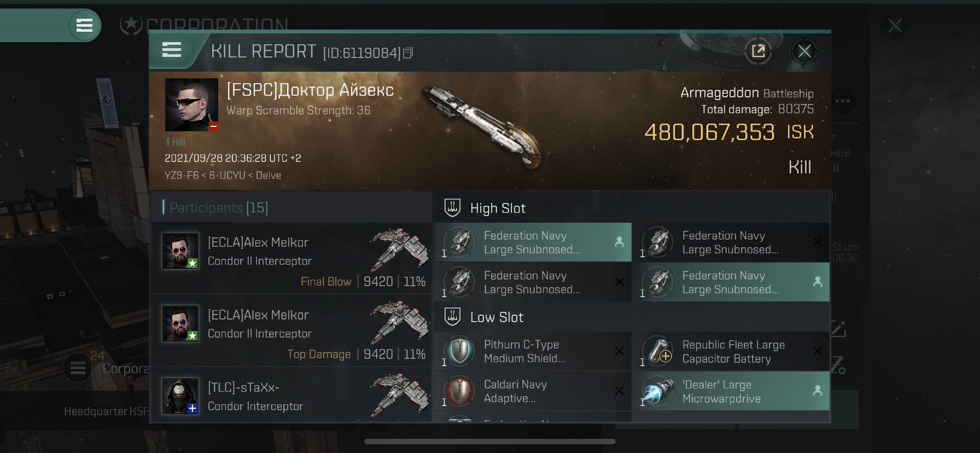Open -sTaXx- Condor Interceptor participant entry
980x453 pixels.
coord(291,396)
